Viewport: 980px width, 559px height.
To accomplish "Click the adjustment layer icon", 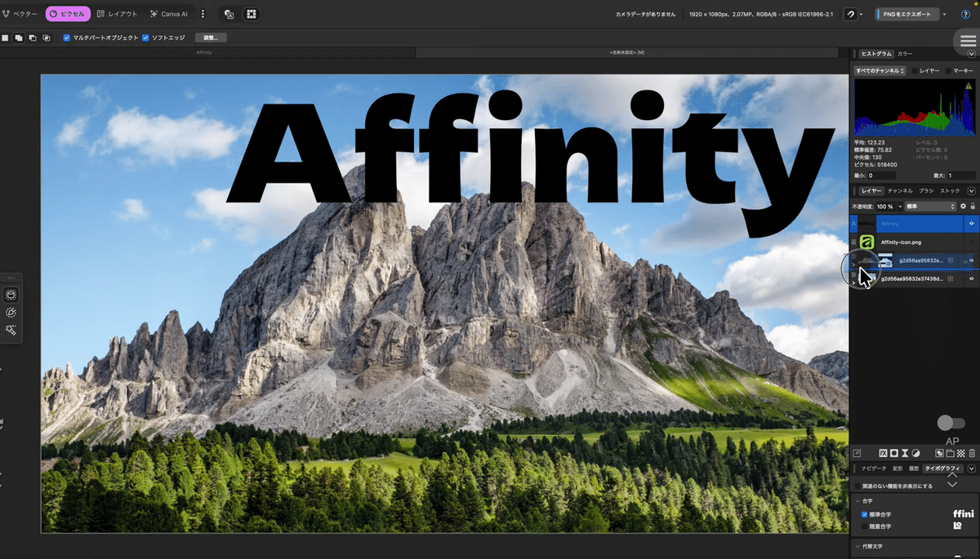I will click(915, 453).
